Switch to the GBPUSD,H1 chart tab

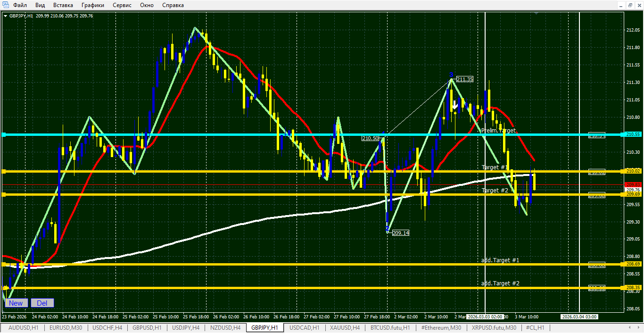click(147, 327)
